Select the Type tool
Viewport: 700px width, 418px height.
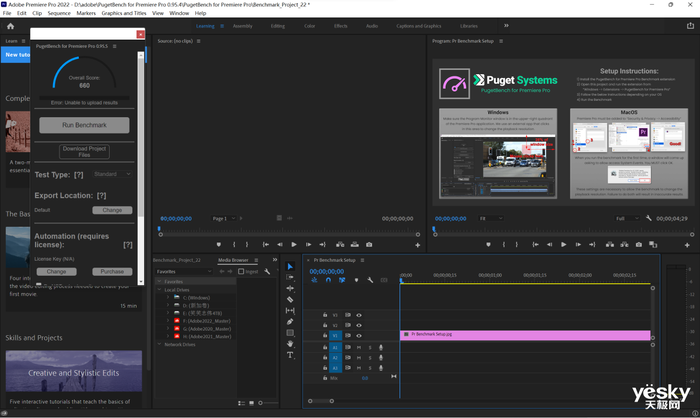(290, 354)
